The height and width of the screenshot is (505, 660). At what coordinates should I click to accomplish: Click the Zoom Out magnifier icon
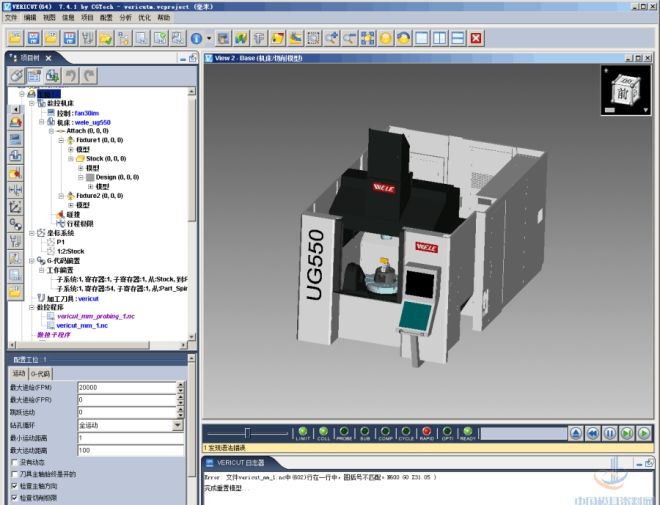click(x=349, y=38)
